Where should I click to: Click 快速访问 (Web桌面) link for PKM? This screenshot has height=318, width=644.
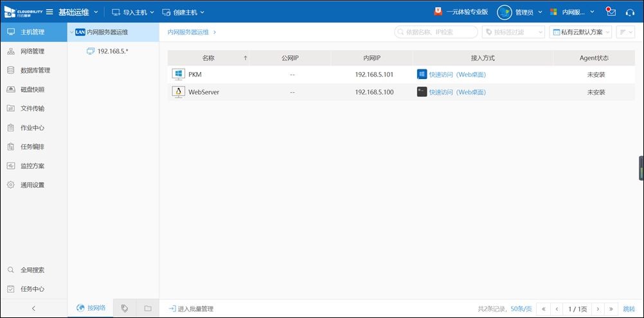(457, 75)
